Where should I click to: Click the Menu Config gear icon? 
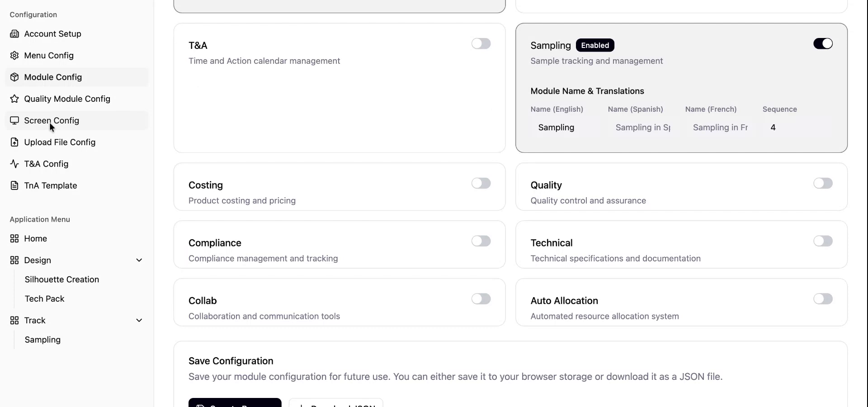pyautogui.click(x=15, y=55)
